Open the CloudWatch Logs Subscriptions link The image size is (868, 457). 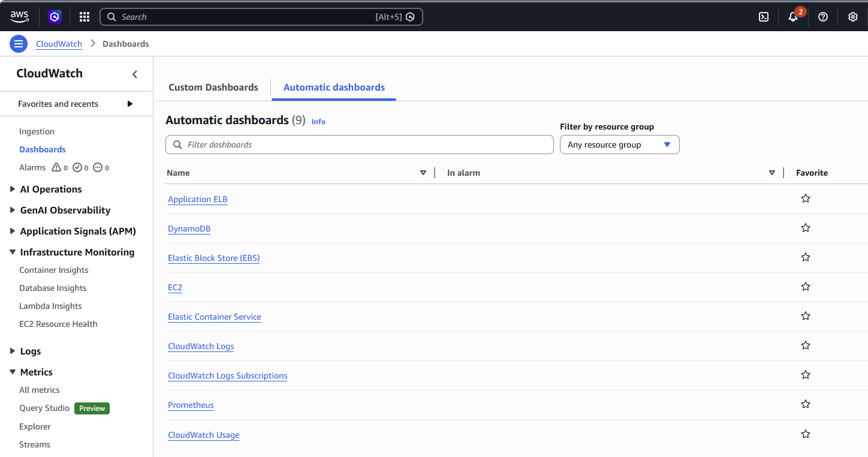coord(228,375)
